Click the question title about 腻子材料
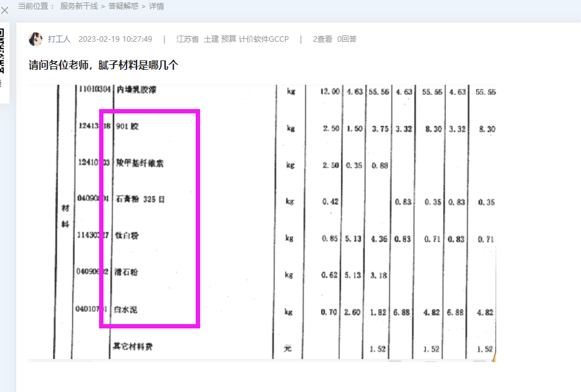The height and width of the screenshot is (392, 581). [x=103, y=65]
